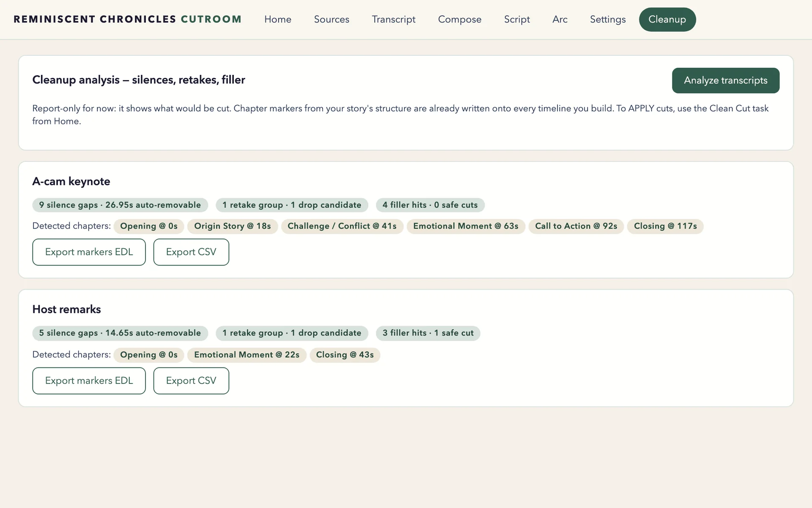Select '9 silence gaps · 26.95s auto-removable' badge
This screenshot has width=812, height=508.
(120, 205)
